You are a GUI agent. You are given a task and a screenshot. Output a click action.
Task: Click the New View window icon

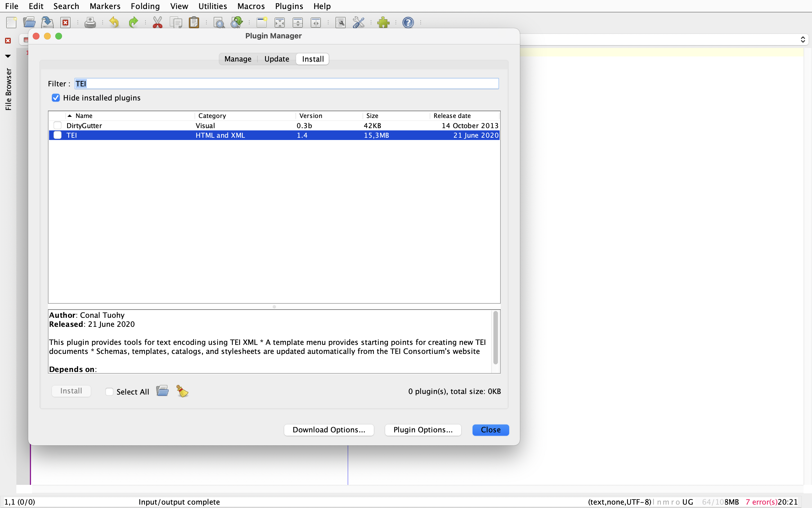[262, 23]
